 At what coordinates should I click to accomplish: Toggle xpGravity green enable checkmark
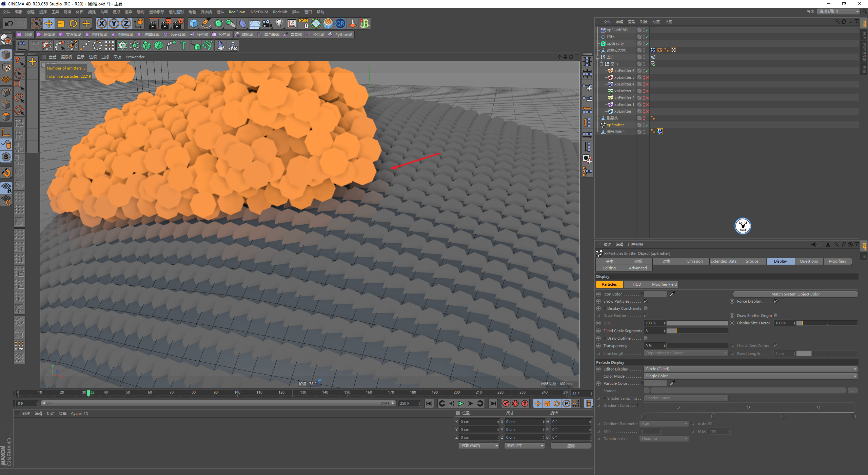[x=647, y=43]
